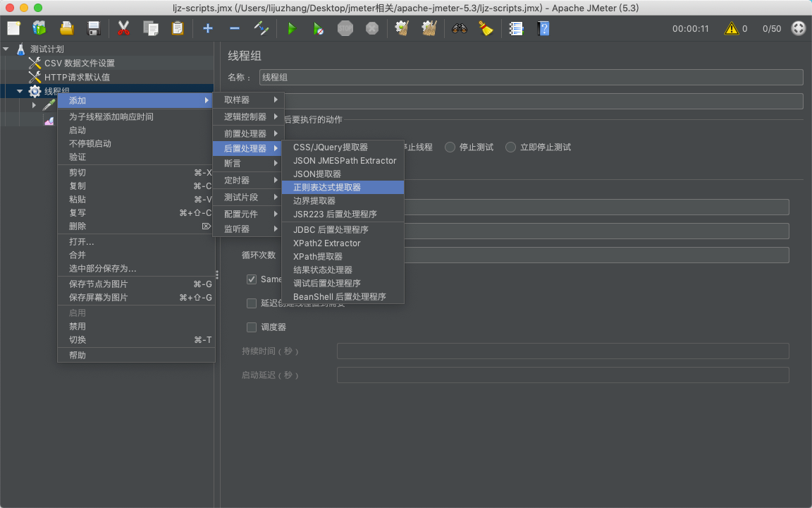812x508 pixels.
Task: Choose CSS/JQuery提取器 menu item
Action: pos(343,147)
